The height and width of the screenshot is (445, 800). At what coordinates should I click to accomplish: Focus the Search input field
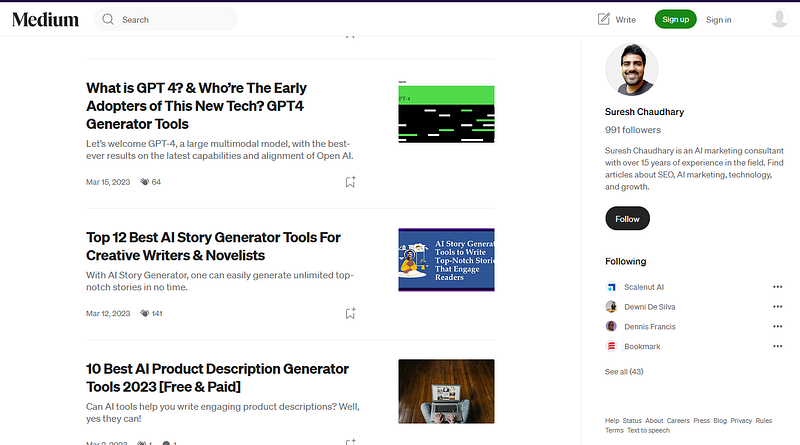[166, 19]
